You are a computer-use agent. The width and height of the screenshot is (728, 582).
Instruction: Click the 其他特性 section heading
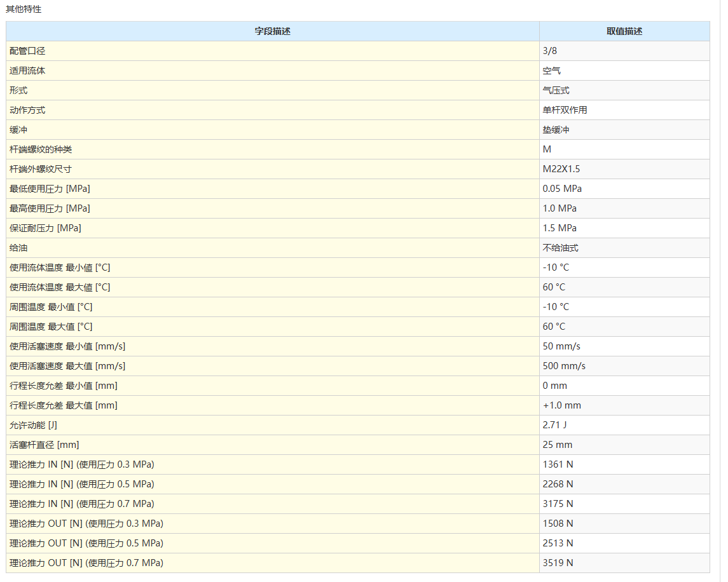(24, 9)
